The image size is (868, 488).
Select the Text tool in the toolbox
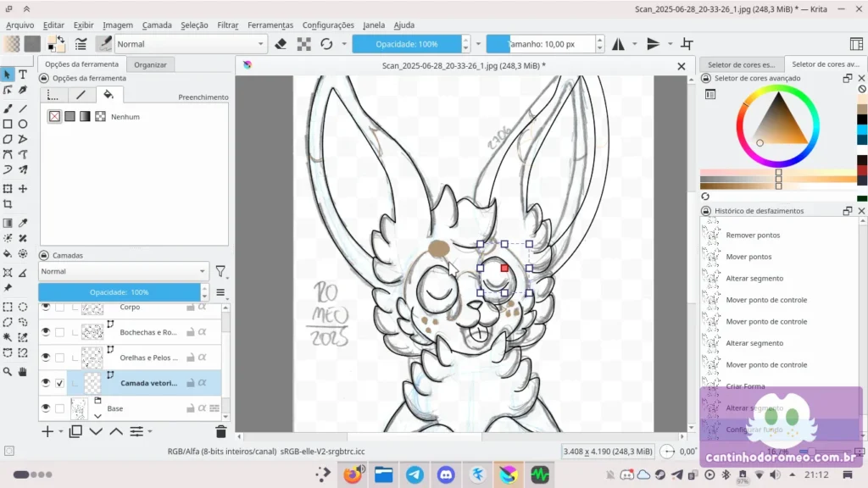point(23,75)
